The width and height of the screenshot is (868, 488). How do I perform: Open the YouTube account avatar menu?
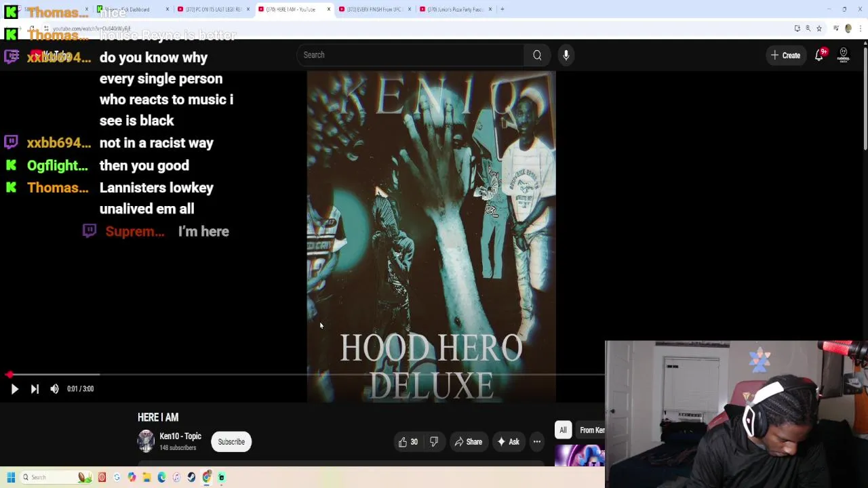[844, 56]
